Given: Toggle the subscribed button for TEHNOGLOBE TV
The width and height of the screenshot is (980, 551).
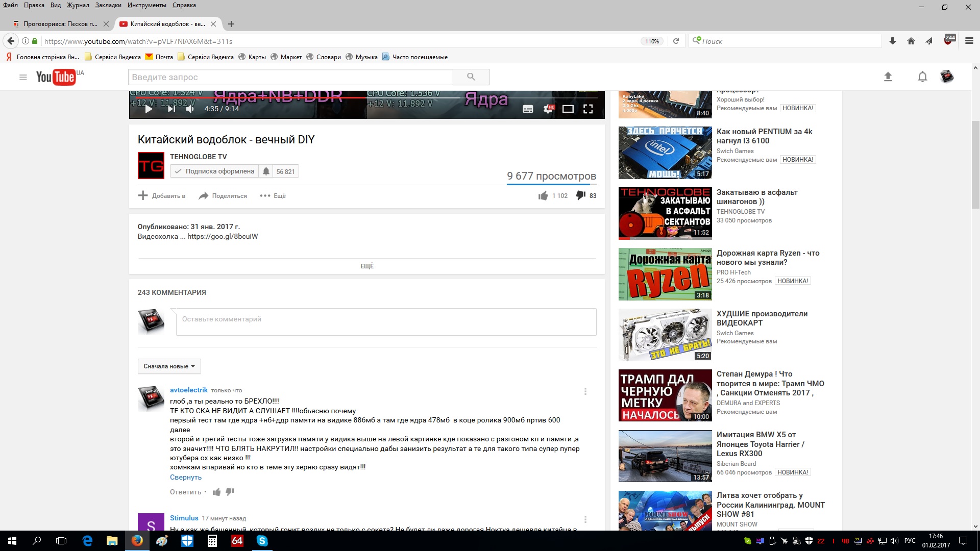Looking at the screenshot, I should click(x=214, y=171).
